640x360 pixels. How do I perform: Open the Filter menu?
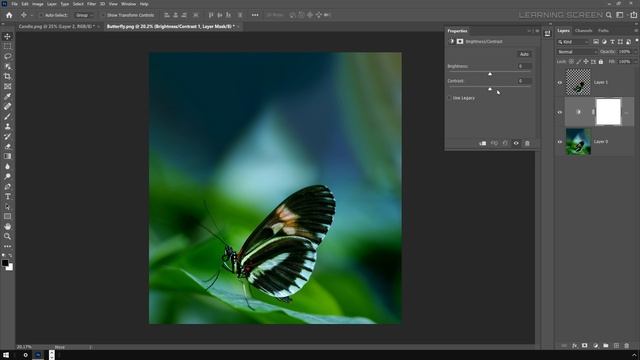pyautogui.click(x=91, y=4)
